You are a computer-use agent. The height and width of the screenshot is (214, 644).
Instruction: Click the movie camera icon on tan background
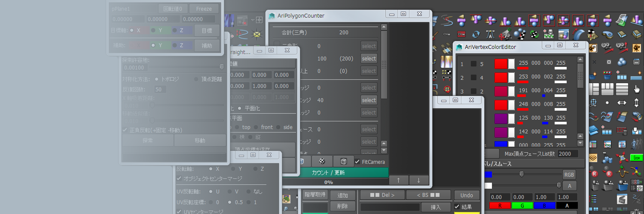click(x=637, y=48)
